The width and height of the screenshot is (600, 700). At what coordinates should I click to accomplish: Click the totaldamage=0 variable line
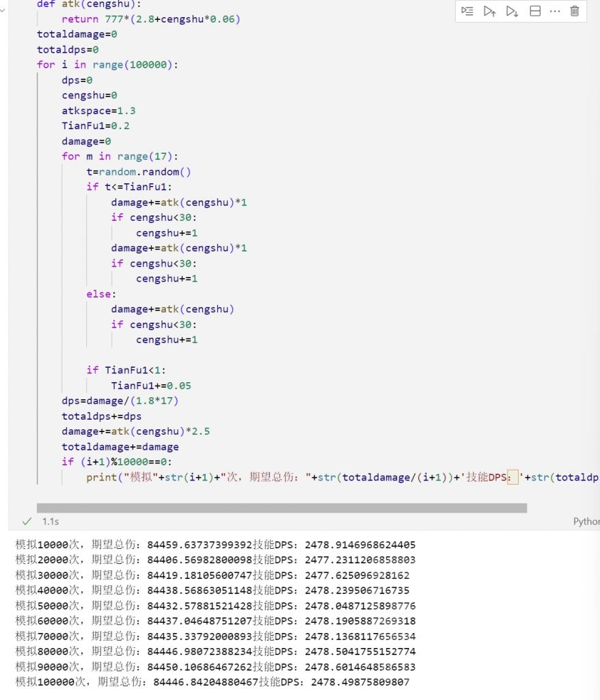75,33
